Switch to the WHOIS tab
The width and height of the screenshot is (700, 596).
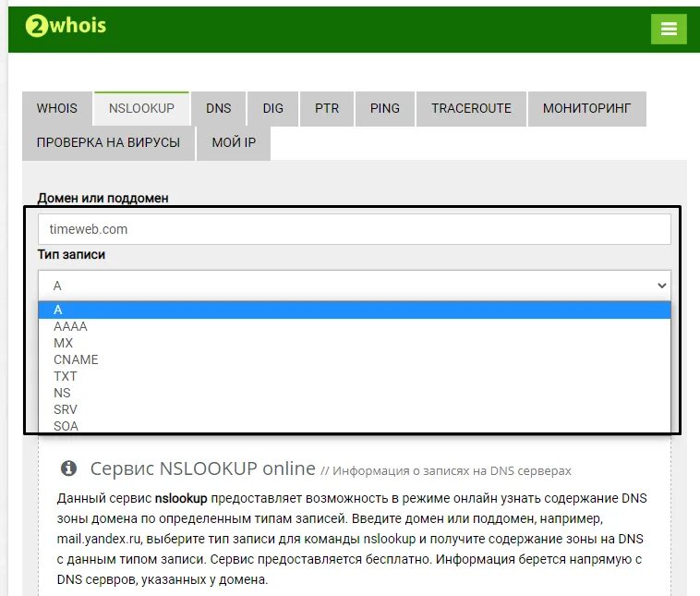(57, 108)
